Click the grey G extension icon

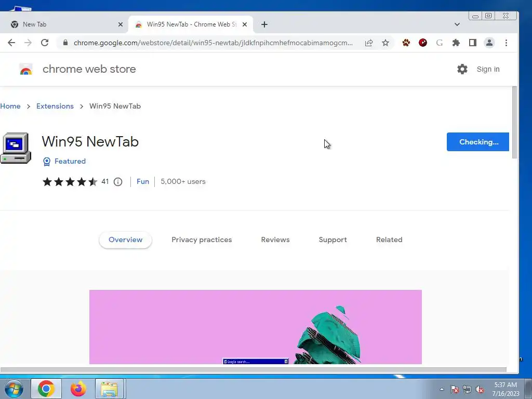pos(440,43)
